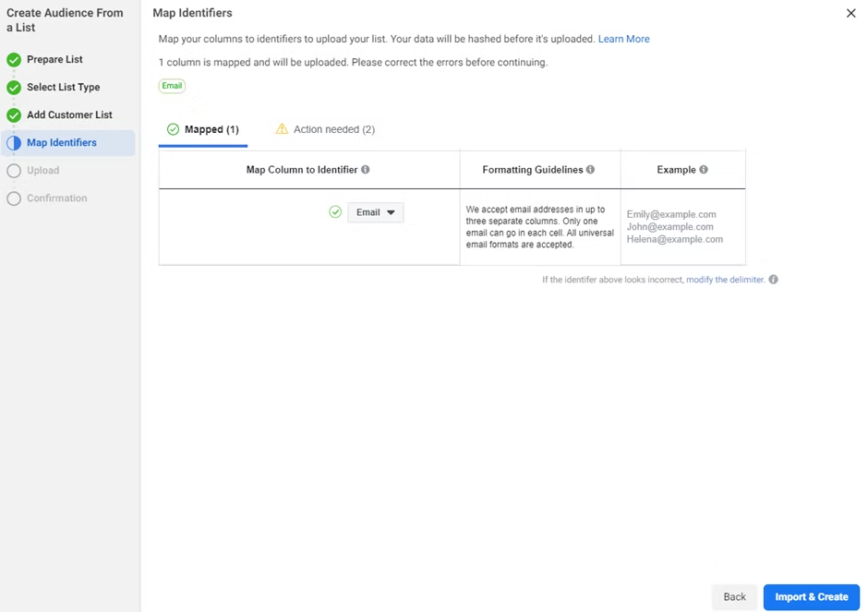Click the info icon beside Map Column to Identifier
This screenshot has height=612, width=868.
(366, 170)
